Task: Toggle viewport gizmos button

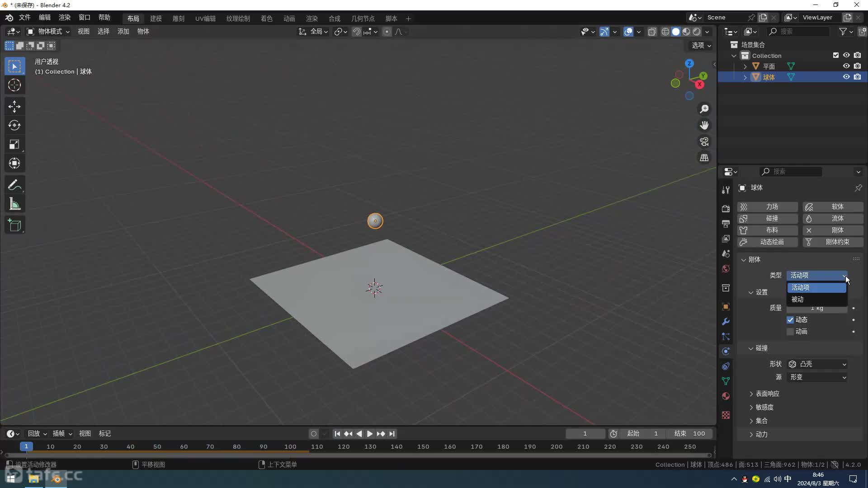Action: tap(604, 32)
